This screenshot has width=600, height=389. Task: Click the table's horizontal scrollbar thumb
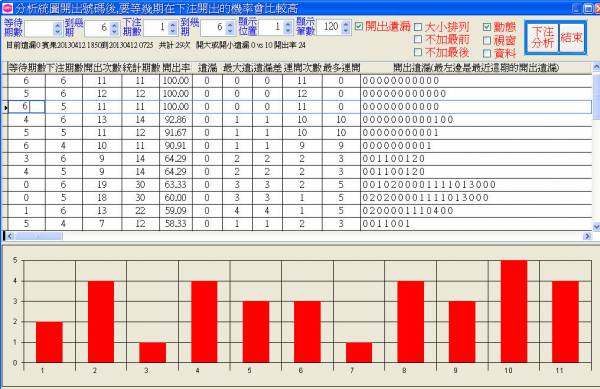[38, 236]
